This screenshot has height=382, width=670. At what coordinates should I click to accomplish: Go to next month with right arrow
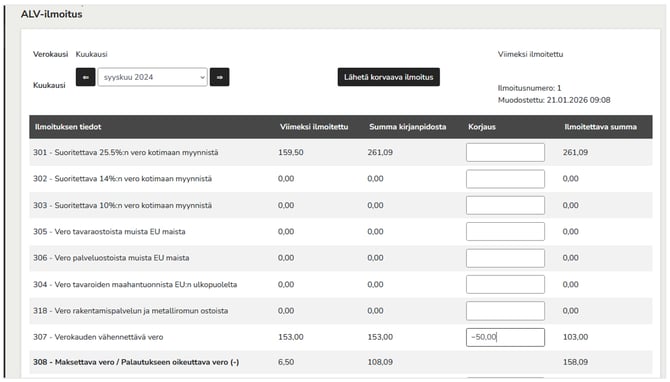pos(220,77)
